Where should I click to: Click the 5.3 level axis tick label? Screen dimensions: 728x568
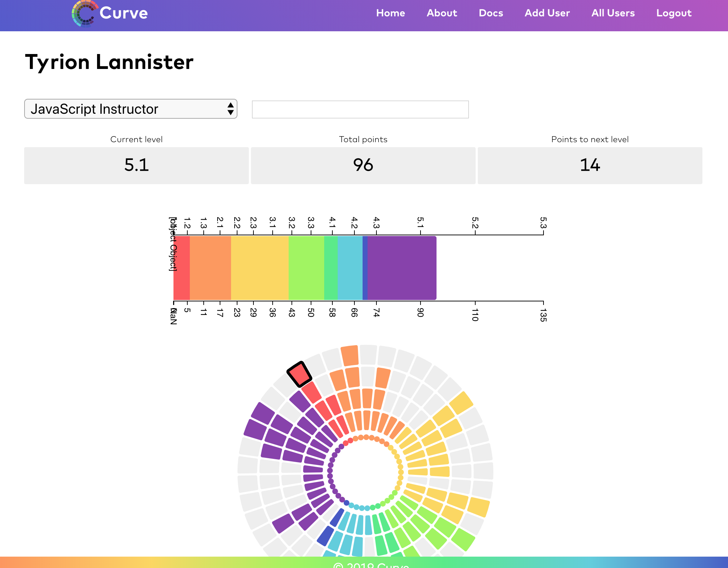pyautogui.click(x=543, y=223)
